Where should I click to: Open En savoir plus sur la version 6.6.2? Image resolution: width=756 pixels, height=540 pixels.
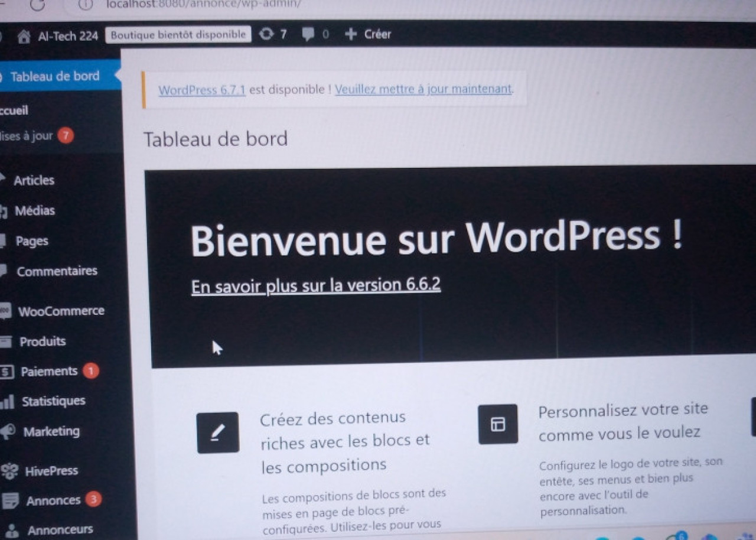(x=316, y=285)
